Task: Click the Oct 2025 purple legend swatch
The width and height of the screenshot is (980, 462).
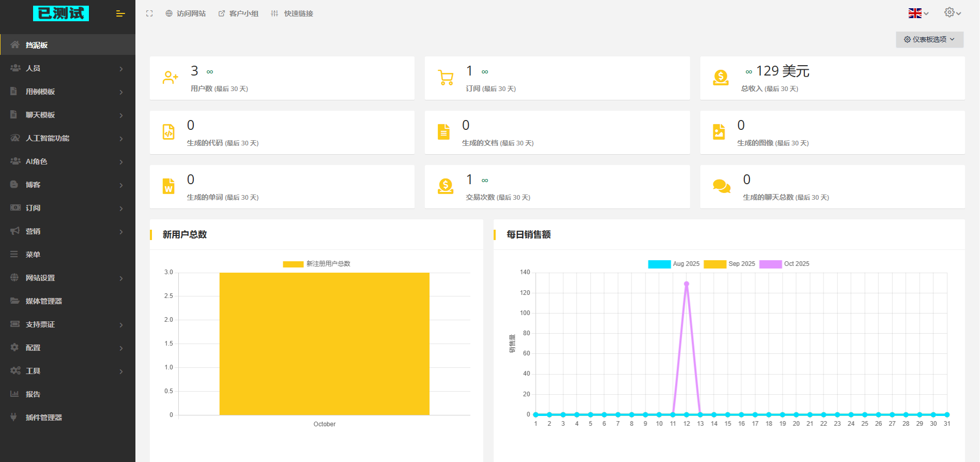Action: point(770,264)
